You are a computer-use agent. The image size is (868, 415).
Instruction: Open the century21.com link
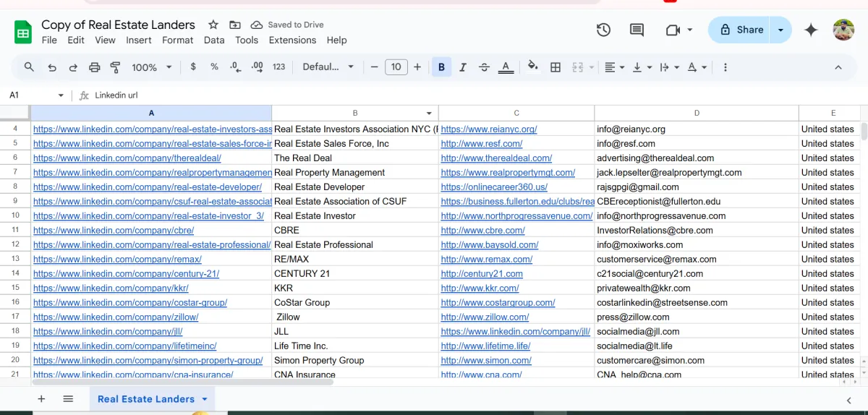[x=482, y=273]
